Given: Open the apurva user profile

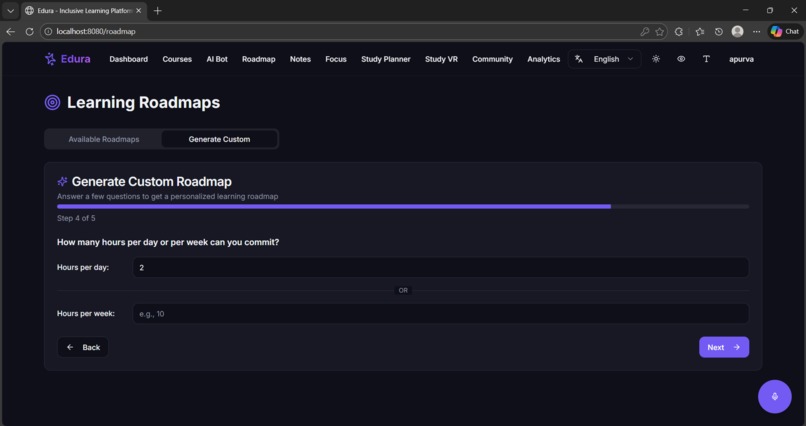Looking at the screenshot, I should point(741,59).
